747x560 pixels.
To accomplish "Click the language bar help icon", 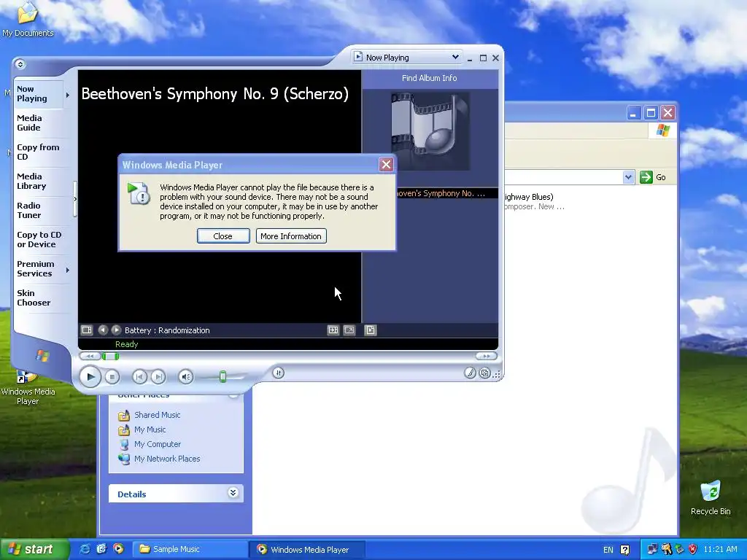I will [625, 550].
